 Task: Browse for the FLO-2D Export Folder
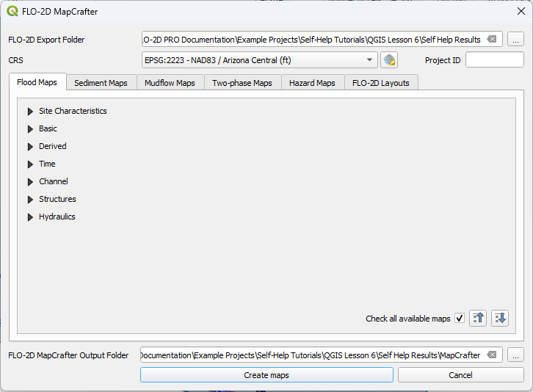tap(515, 40)
